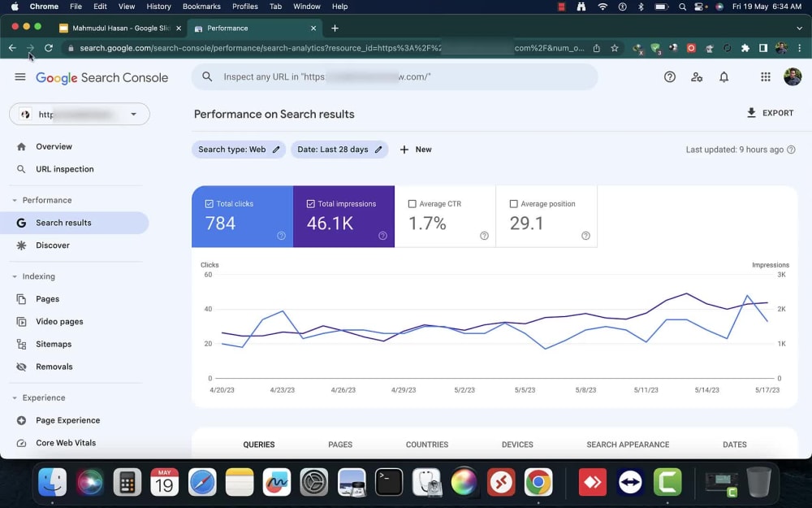Add a New filter

[416, 150]
